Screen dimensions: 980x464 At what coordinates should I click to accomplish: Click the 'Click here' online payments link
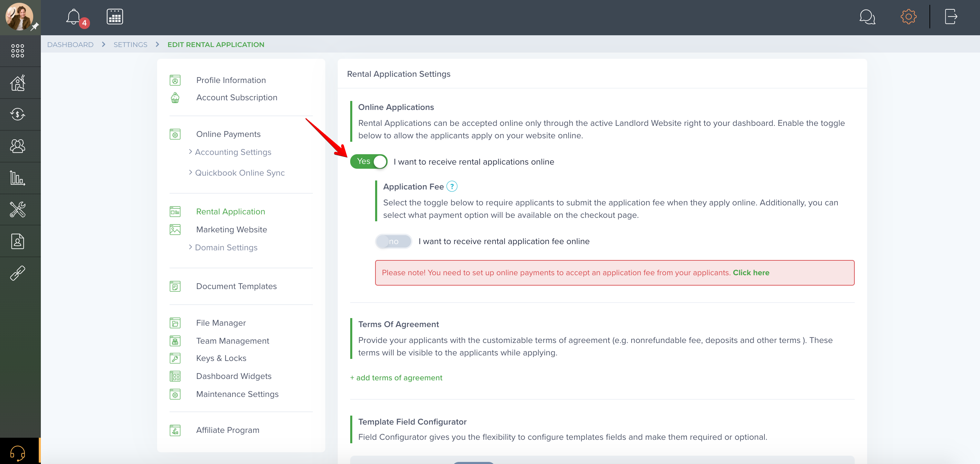pyautogui.click(x=751, y=272)
